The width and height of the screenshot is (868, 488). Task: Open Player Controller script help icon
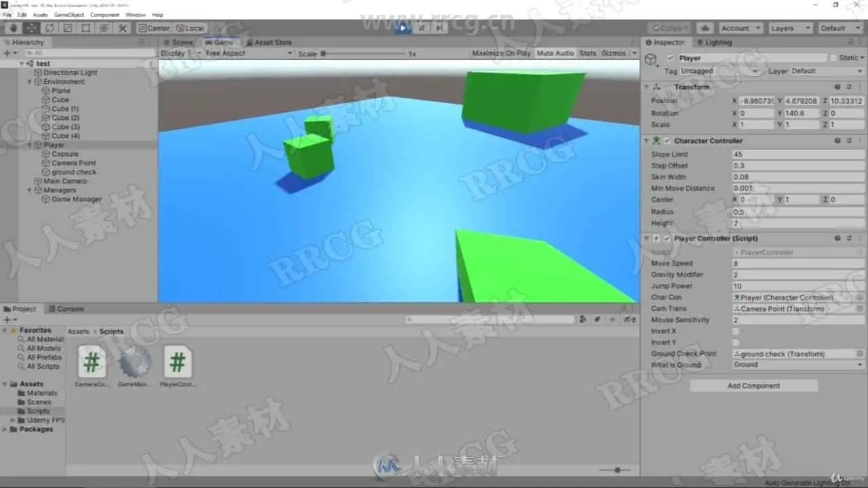tap(838, 239)
